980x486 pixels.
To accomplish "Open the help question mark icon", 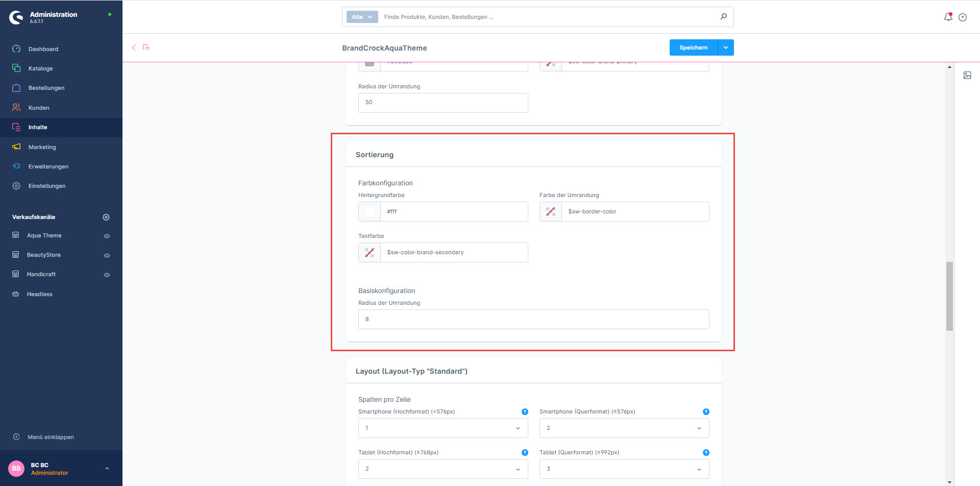I will 963,17.
